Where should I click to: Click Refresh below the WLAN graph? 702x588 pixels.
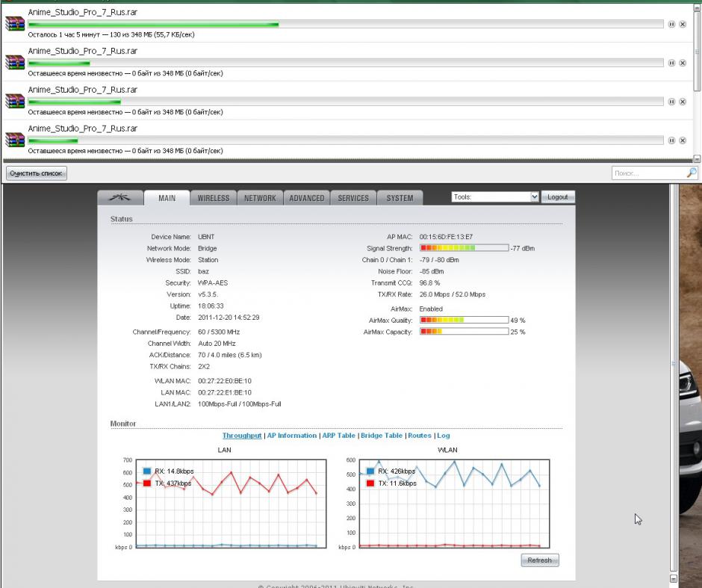tap(539, 560)
